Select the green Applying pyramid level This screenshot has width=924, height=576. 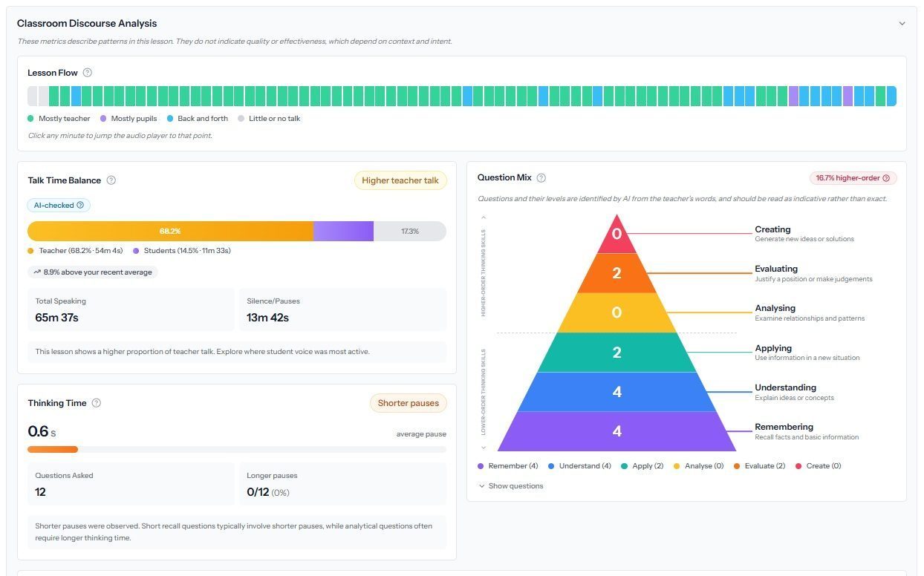pos(616,353)
